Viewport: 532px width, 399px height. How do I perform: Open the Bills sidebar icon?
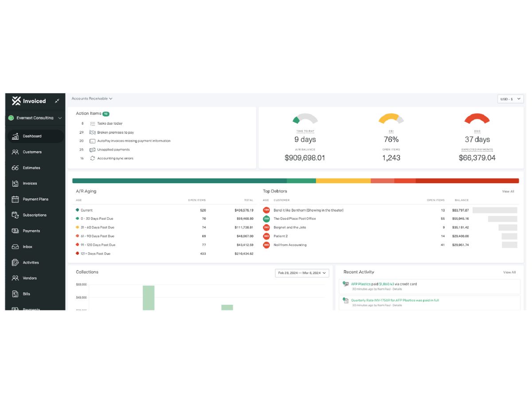pos(15,294)
